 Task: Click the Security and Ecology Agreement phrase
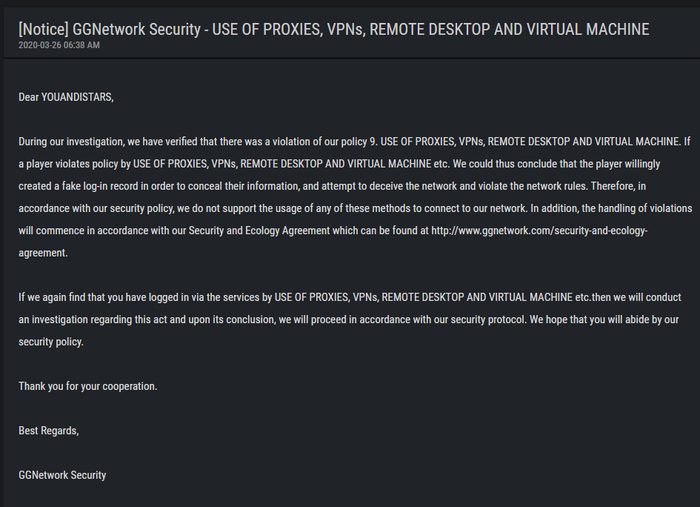coord(259,231)
